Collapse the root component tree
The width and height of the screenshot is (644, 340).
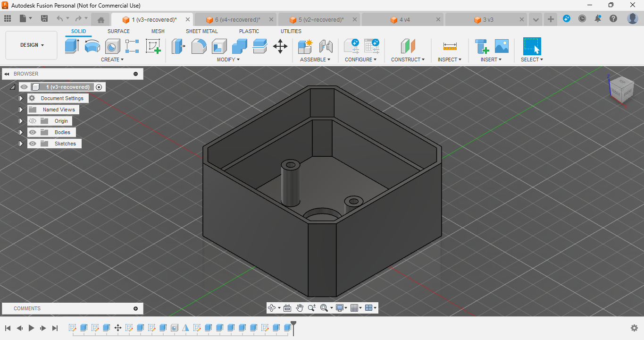13,87
